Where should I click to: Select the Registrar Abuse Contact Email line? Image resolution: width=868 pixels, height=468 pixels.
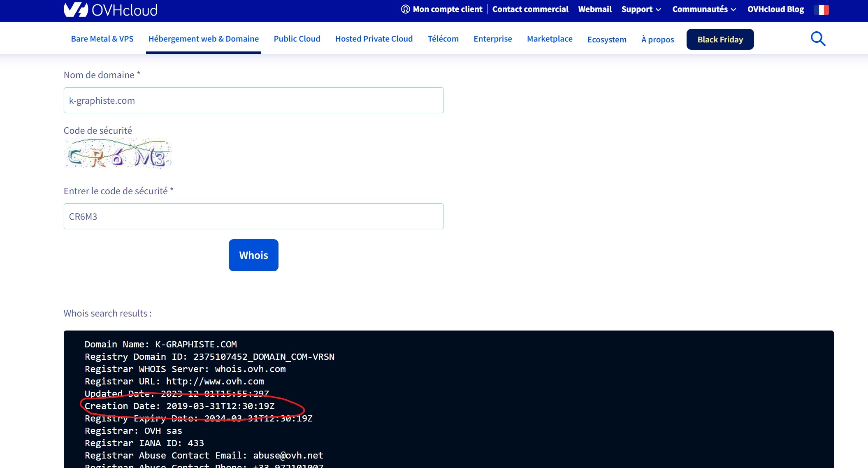(204, 456)
